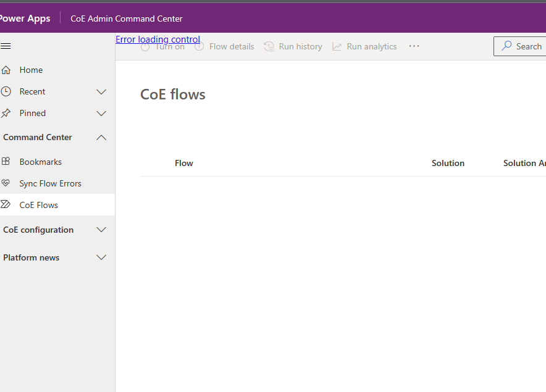Expand the CoE configuration section
The width and height of the screenshot is (546, 392).
(101, 229)
